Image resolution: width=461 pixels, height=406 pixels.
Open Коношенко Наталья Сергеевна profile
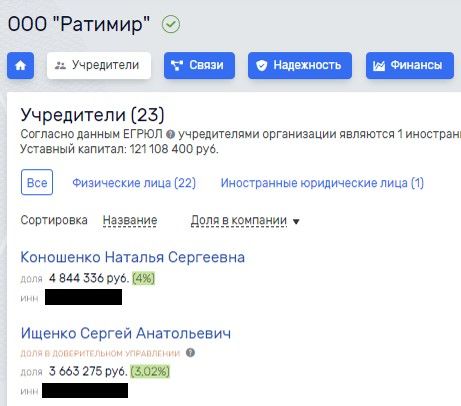coord(133,257)
